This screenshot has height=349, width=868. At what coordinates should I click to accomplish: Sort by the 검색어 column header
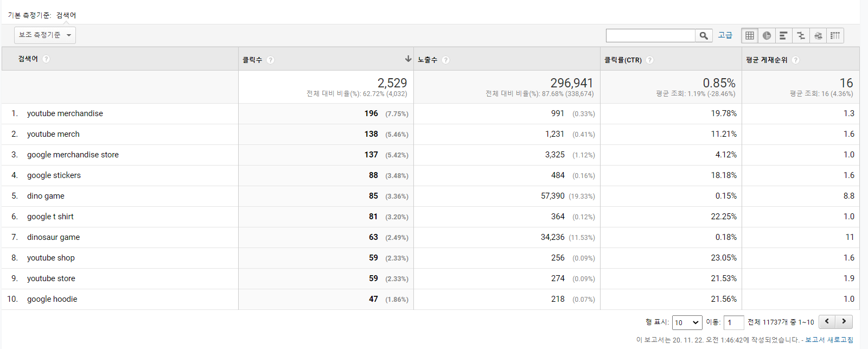click(x=28, y=59)
